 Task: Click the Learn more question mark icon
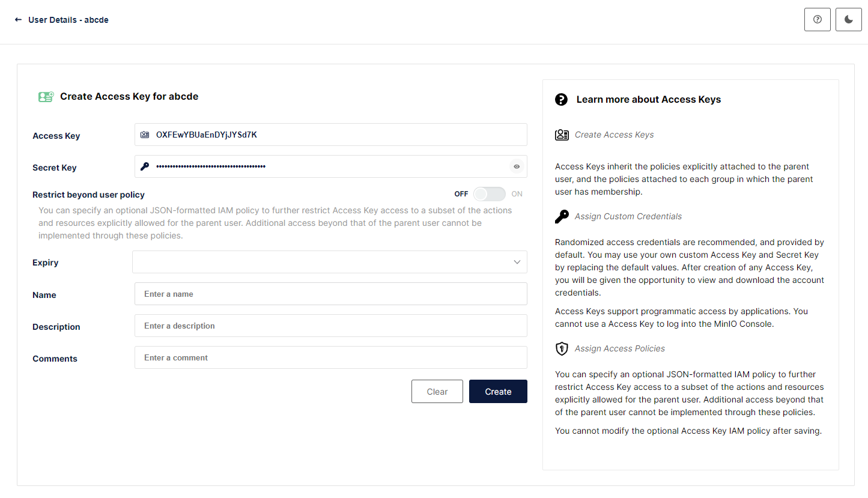pyautogui.click(x=561, y=100)
